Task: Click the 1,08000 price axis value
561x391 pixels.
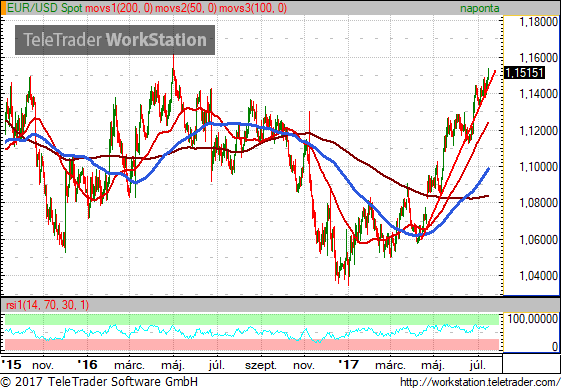Action: [x=538, y=203]
